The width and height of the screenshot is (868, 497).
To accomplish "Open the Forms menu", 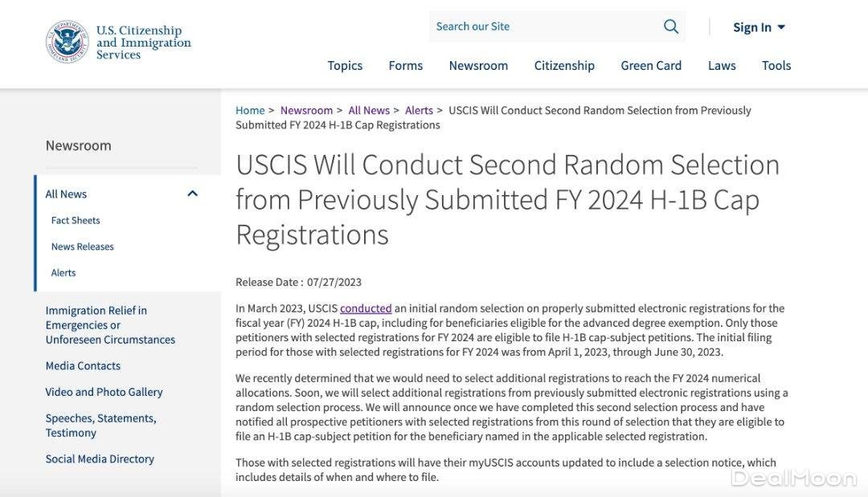I will (x=406, y=65).
